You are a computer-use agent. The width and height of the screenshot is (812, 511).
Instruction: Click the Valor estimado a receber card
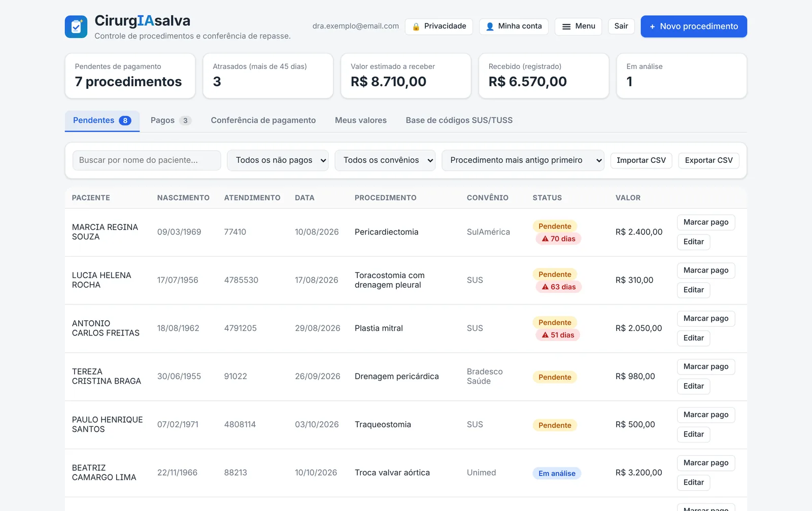(406, 76)
